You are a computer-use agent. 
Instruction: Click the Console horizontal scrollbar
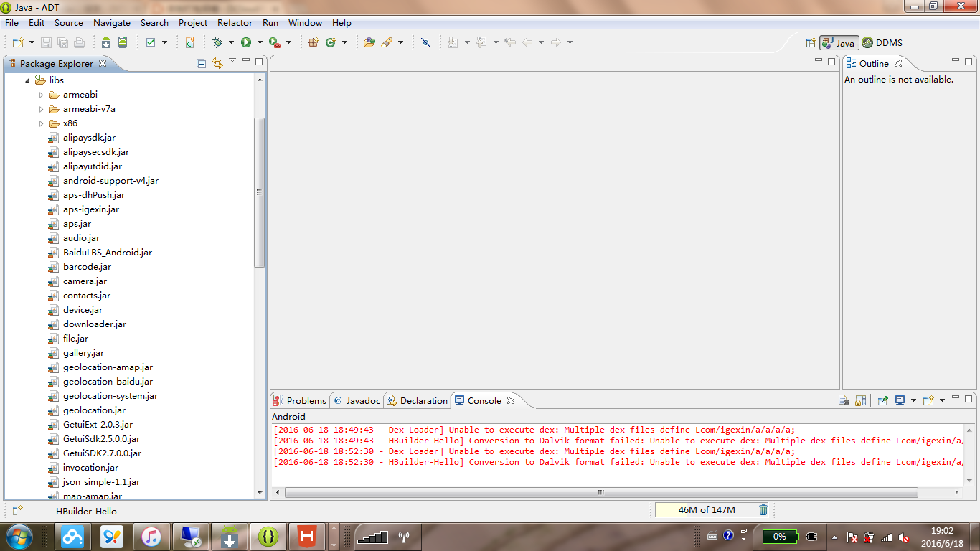[x=600, y=493]
